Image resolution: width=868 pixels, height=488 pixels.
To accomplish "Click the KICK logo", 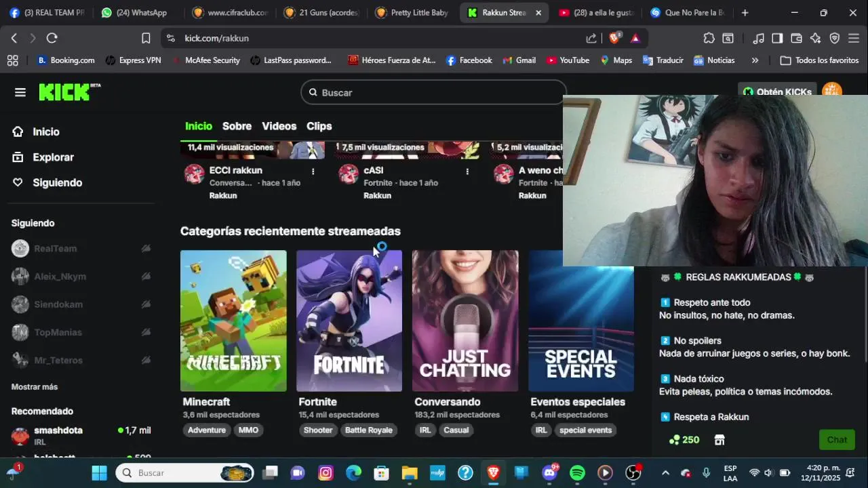I will 69,92.
